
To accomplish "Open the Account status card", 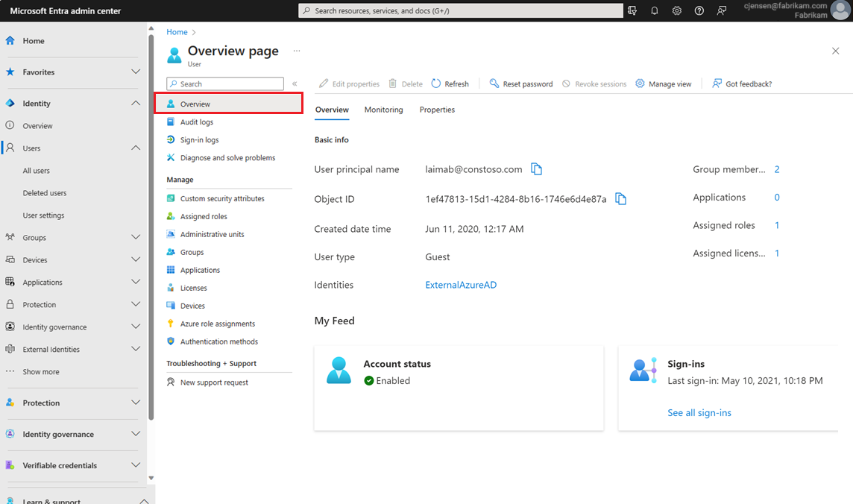I will coord(459,388).
